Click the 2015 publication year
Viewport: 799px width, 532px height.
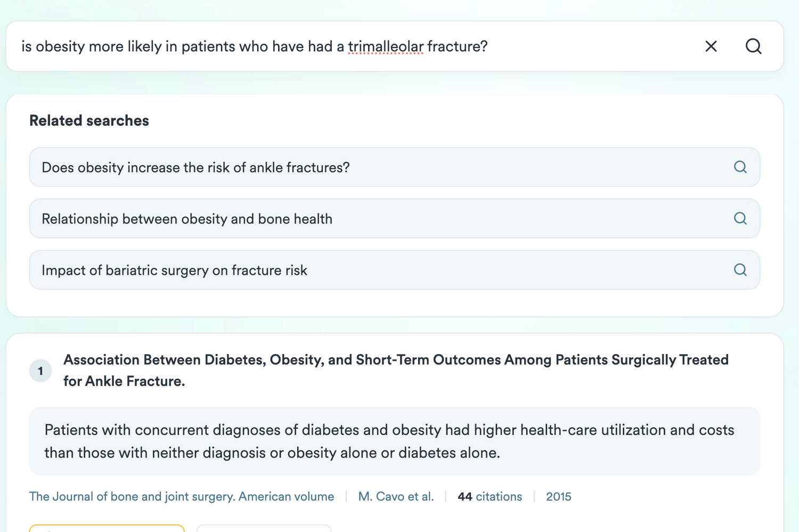(558, 496)
